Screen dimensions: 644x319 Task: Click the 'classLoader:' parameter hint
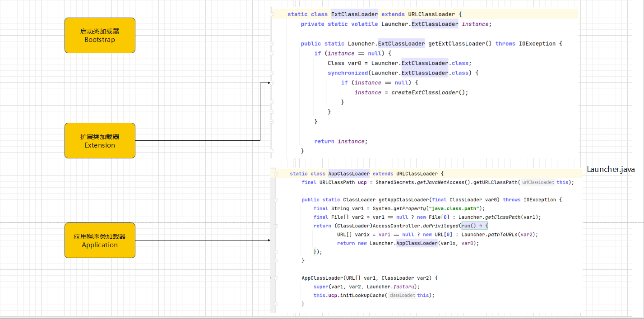click(x=402, y=295)
